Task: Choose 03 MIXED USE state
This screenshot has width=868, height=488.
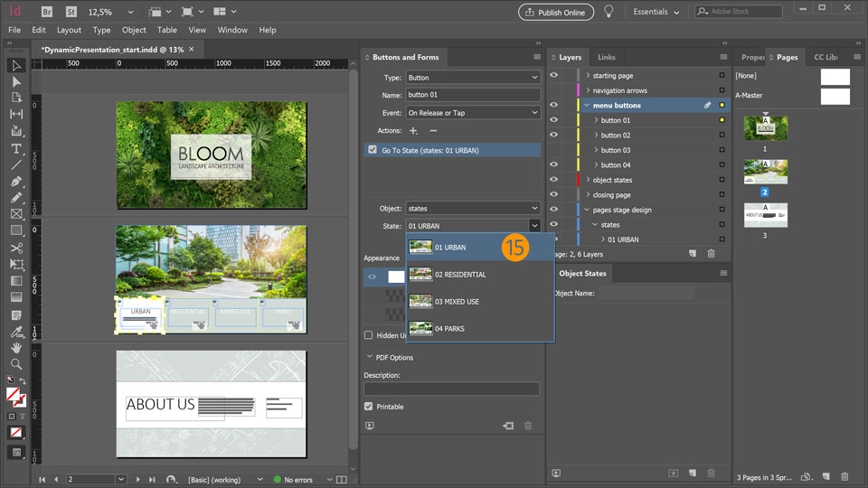Action: [x=480, y=302]
